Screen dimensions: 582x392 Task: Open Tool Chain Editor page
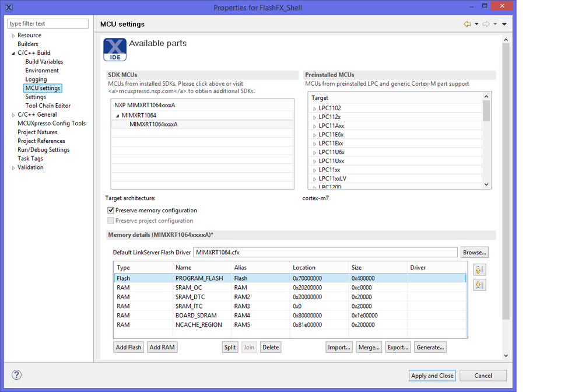[48, 106]
